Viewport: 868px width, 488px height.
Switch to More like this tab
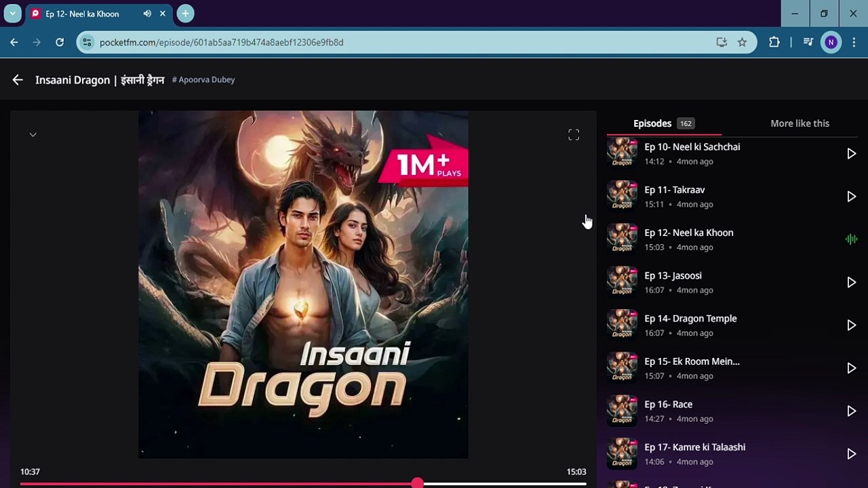coord(800,123)
